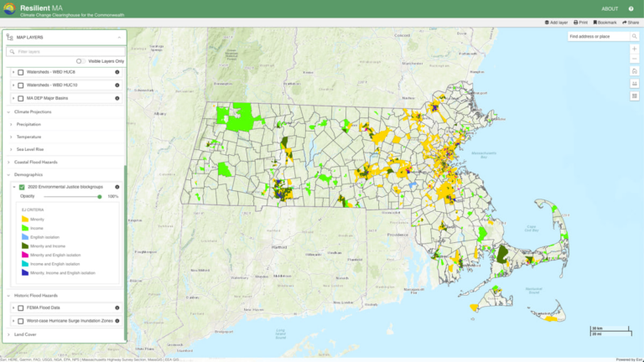
Task: Expand the Worst-case Hurricane Surge arrow
Action: pos(13,321)
